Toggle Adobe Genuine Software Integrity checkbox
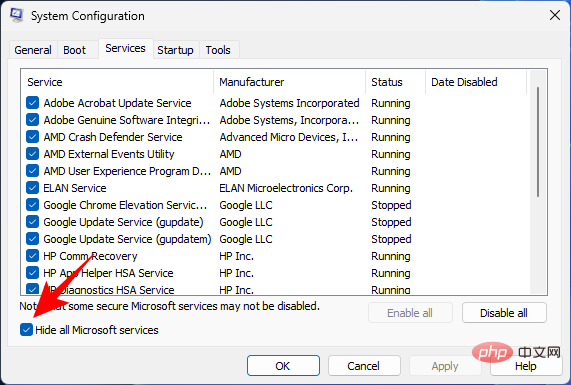571x385 pixels. pos(32,120)
